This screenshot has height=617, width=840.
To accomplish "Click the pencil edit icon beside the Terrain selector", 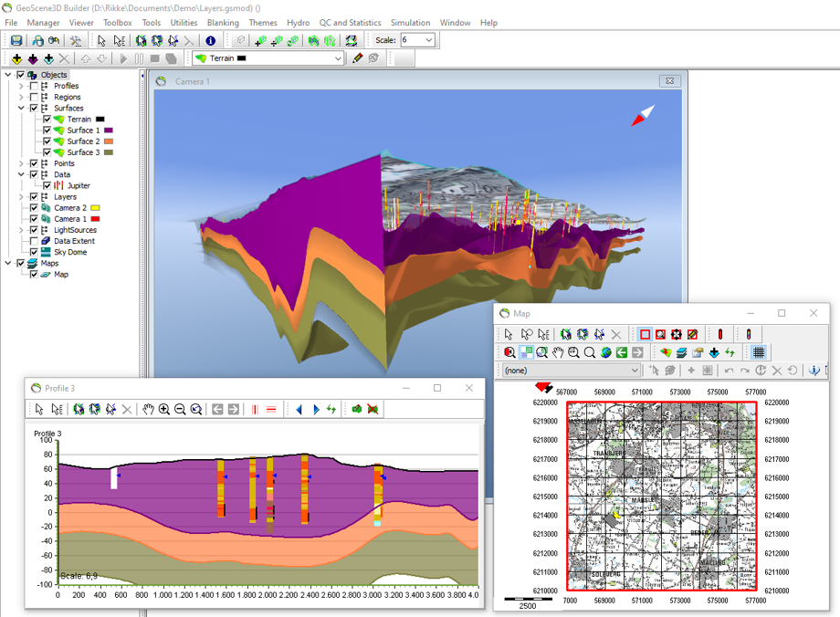I will click(x=357, y=57).
